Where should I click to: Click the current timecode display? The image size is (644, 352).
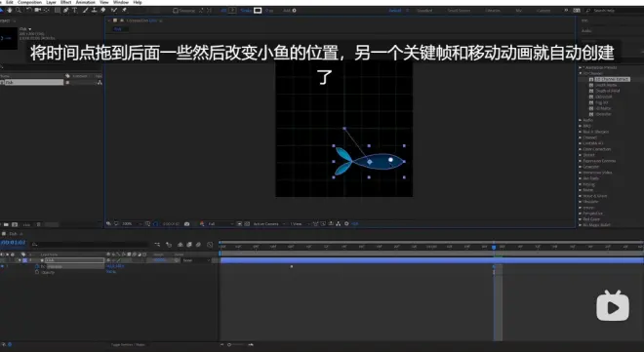click(13, 243)
